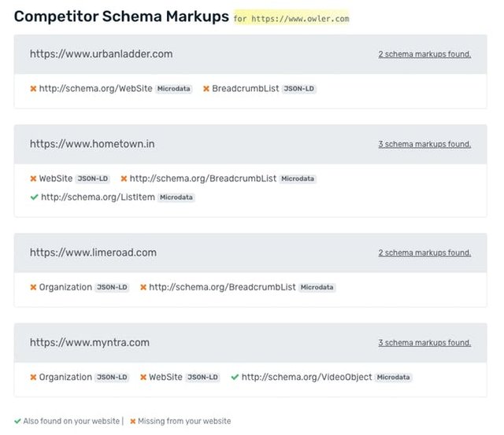Click the green check in the legend
This screenshot has height=435, width=504.
point(17,421)
